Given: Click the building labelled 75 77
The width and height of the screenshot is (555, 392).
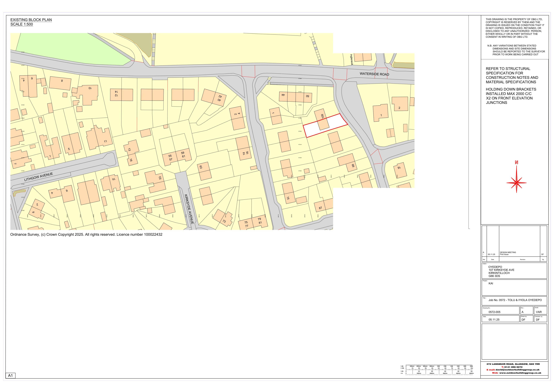Looking at the screenshot, I should [246, 224].
